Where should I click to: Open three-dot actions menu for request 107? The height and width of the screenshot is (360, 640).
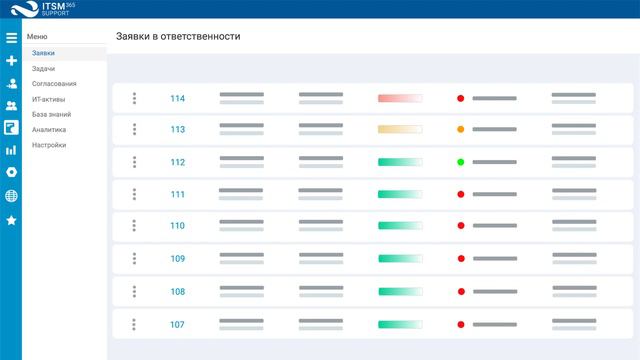click(x=134, y=324)
